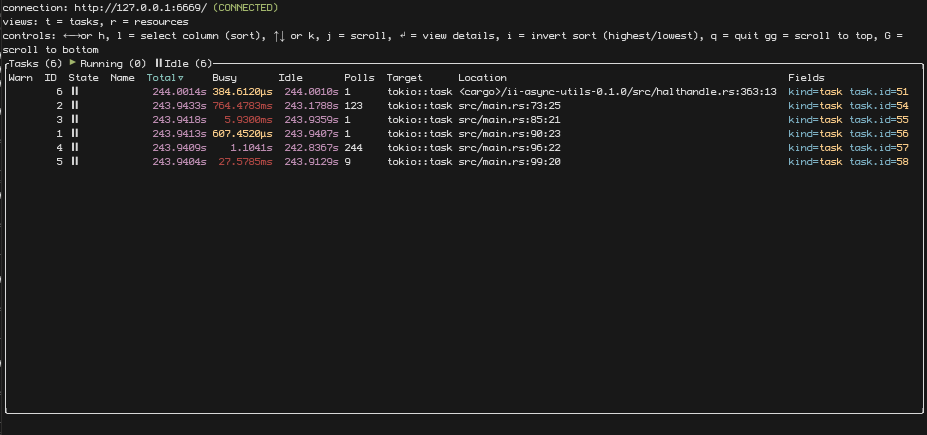Image resolution: width=927 pixels, height=435 pixels.
Task: Sort by the Polls column header
Action: coord(359,77)
